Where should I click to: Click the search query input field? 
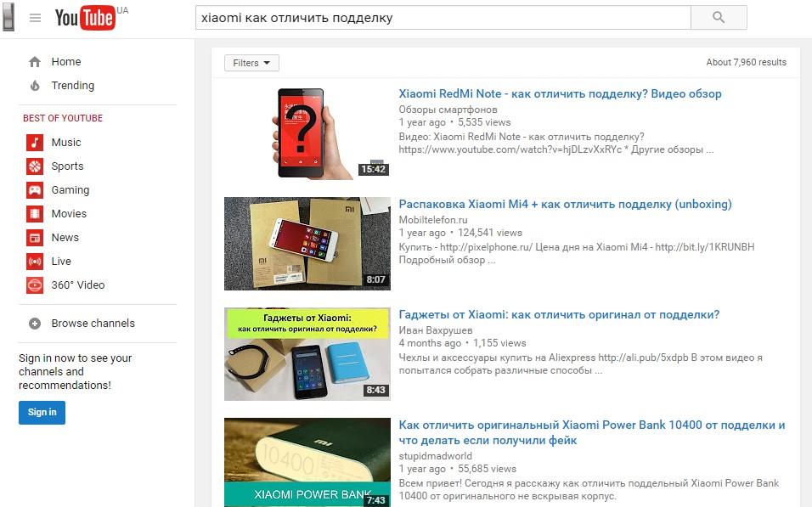[443, 18]
